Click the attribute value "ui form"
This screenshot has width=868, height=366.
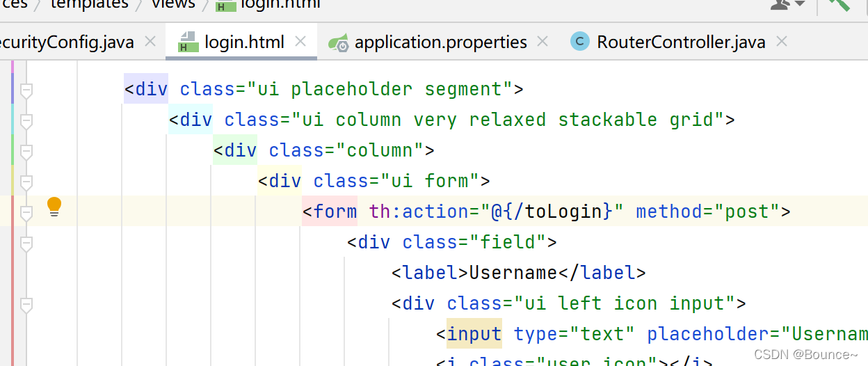[x=430, y=181]
